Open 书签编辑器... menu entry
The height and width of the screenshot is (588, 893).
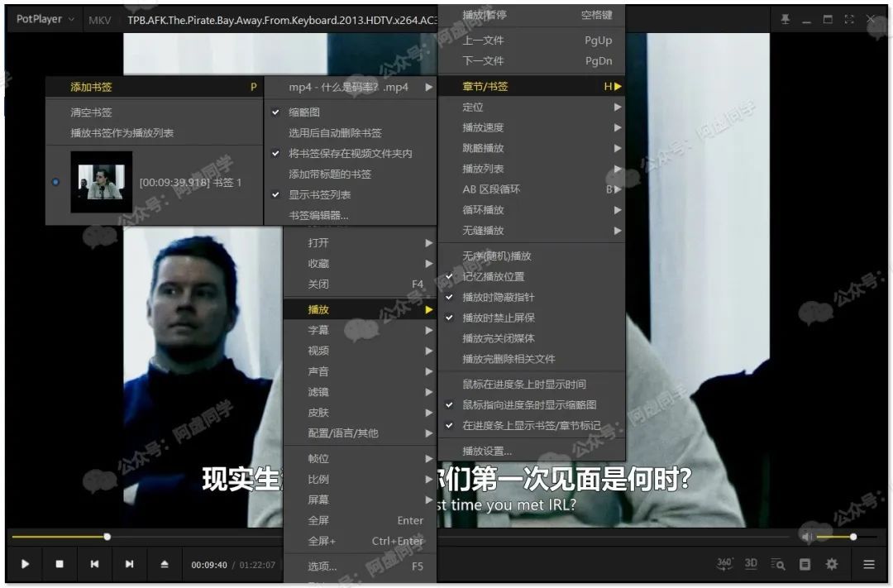pyautogui.click(x=351, y=215)
